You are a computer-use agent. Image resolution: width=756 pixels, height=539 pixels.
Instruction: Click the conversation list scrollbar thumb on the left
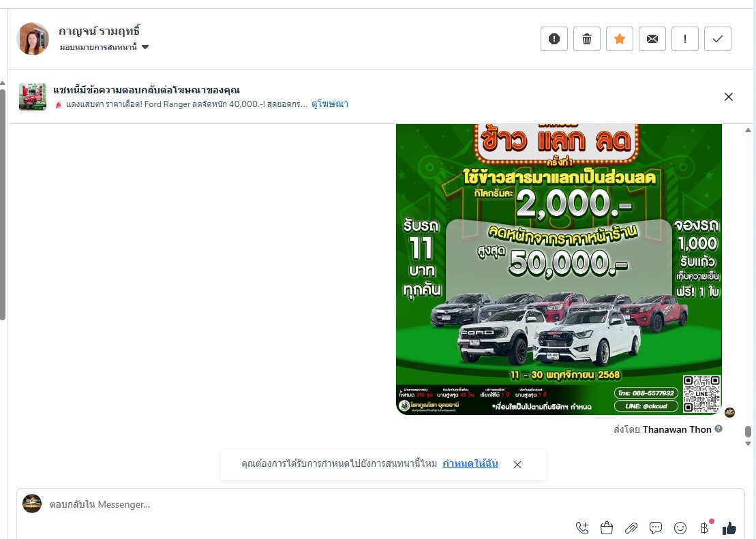click(3, 204)
